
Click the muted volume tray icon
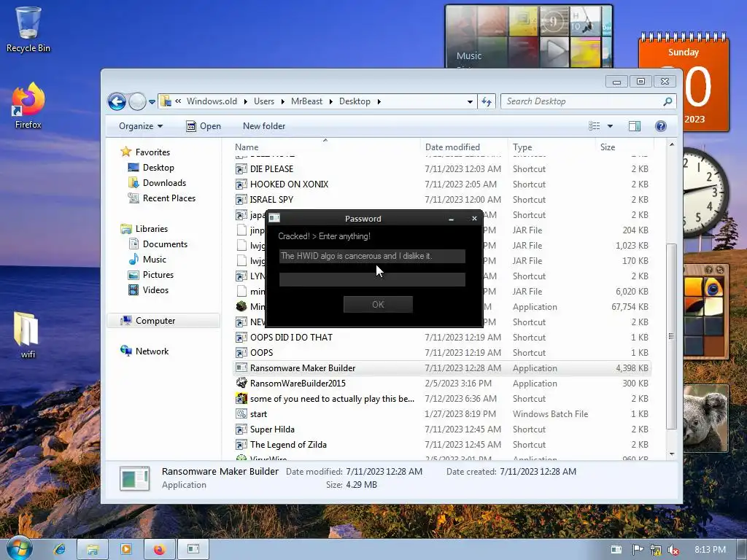673,550
